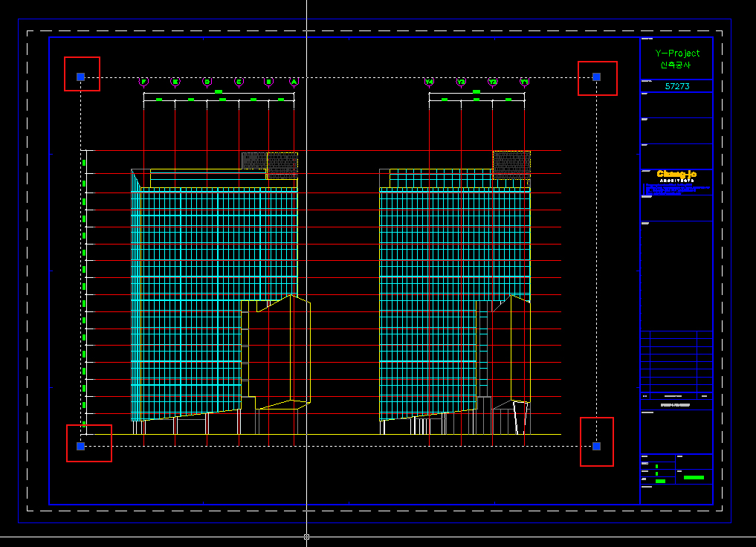Viewport: 756px width, 547px height.
Task: Select grid bubble C above left elevation
Action: tap(239, 82)
